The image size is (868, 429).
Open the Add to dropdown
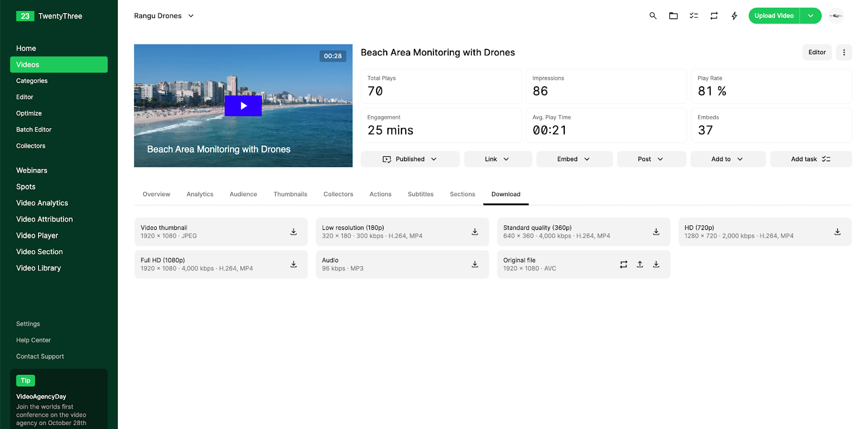(x=728, y=159)
